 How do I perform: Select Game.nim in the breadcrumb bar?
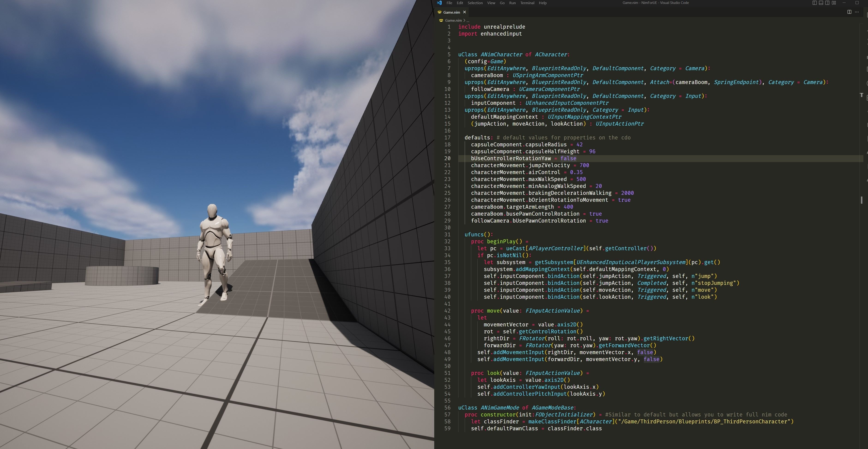coord(453,20)
